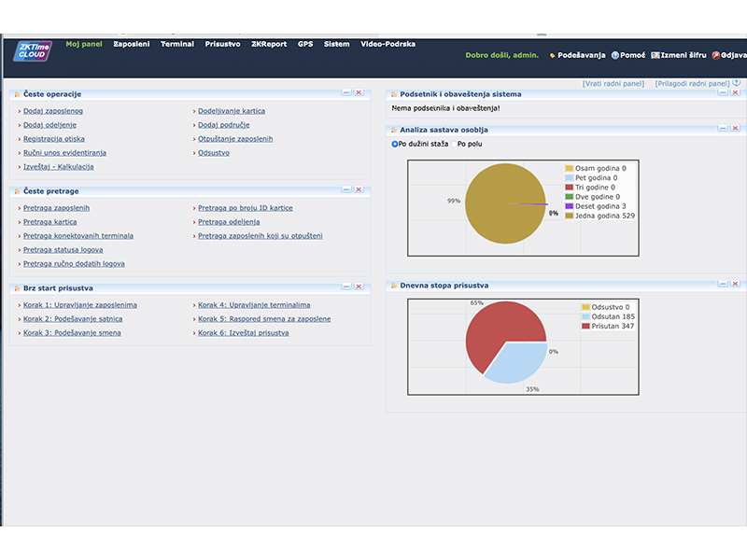
Task: Click Vrati radni panel link
Action: [613, 83]
